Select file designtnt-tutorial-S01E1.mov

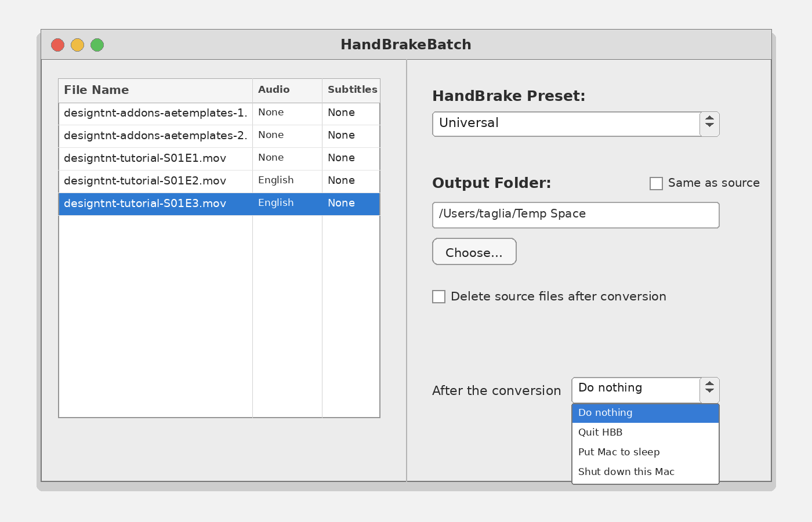pyautogui.click(x=219, y=159)
